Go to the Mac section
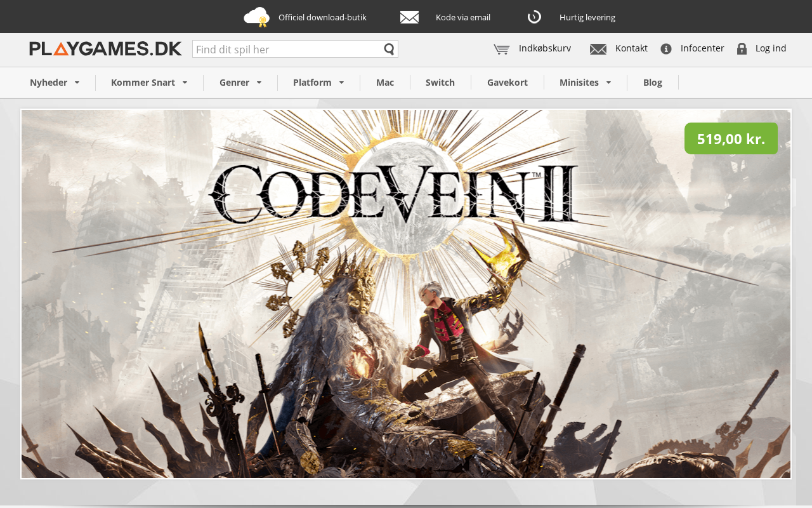 click(x=385, y=83)
